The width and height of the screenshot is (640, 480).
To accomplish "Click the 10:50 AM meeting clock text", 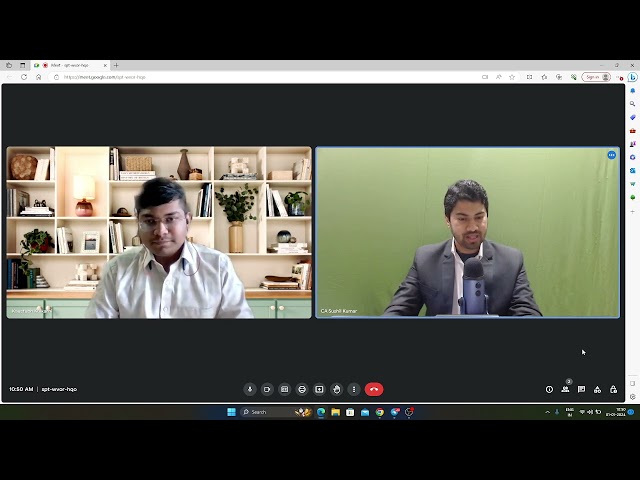I will click(21, 389).
